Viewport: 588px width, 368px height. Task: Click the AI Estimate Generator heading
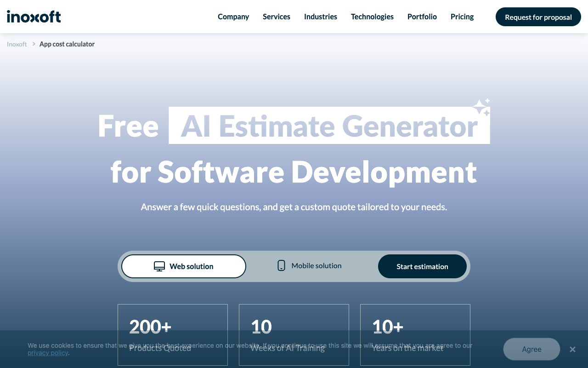329,126
